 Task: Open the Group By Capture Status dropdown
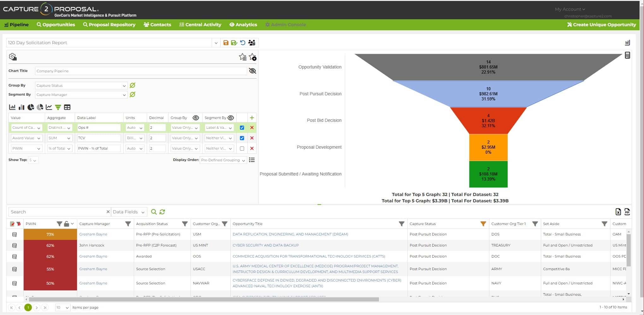click(x=81, y=86)
